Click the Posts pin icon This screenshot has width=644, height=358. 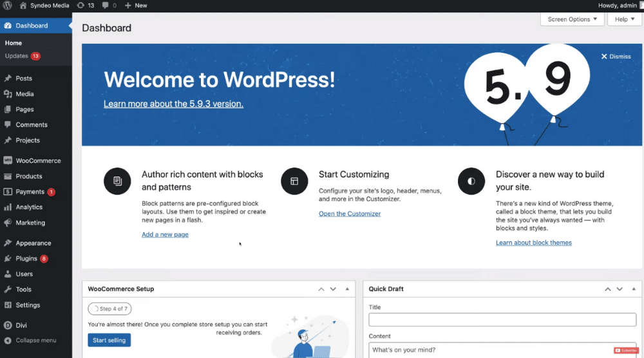pyautogui.click(x=8, y=78)
